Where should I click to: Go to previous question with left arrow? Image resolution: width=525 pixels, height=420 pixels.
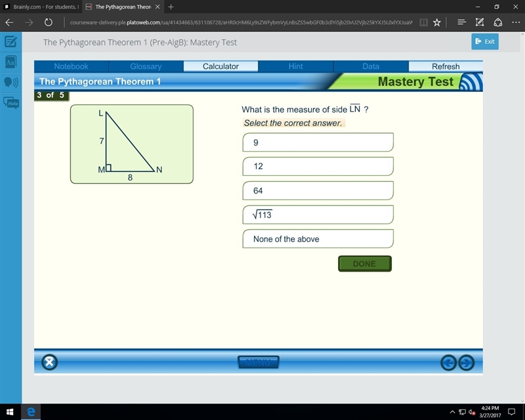[448, 362]
